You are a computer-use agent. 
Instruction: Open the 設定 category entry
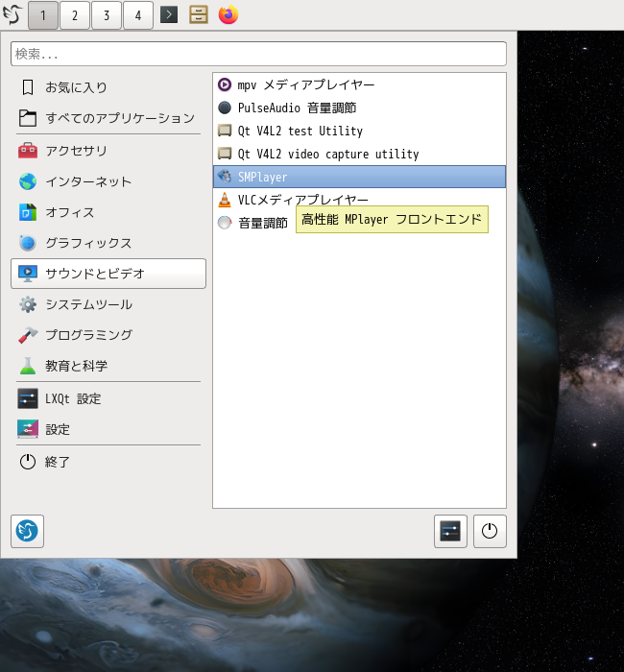pyautogui.click(x=108, y=429)
